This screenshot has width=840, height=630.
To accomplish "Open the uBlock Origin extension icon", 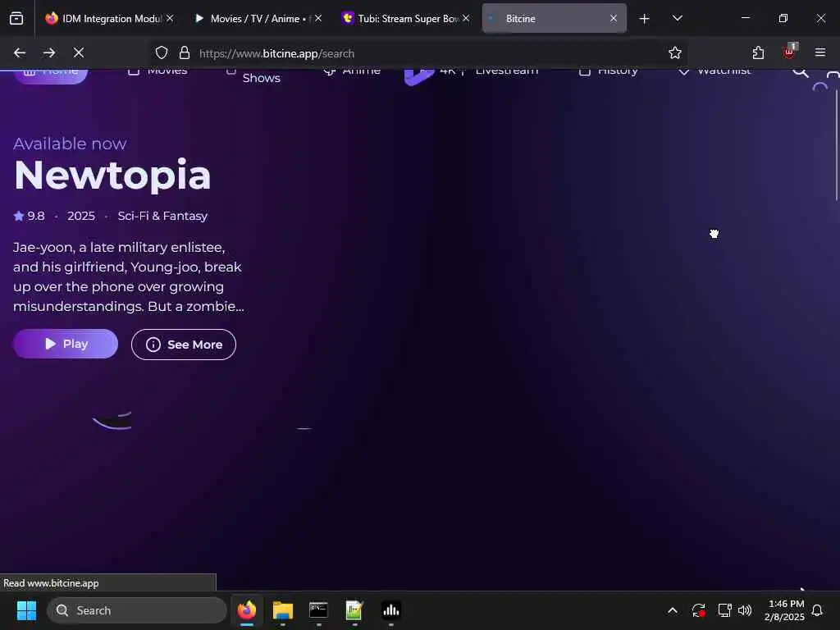I will pos(790,52).
